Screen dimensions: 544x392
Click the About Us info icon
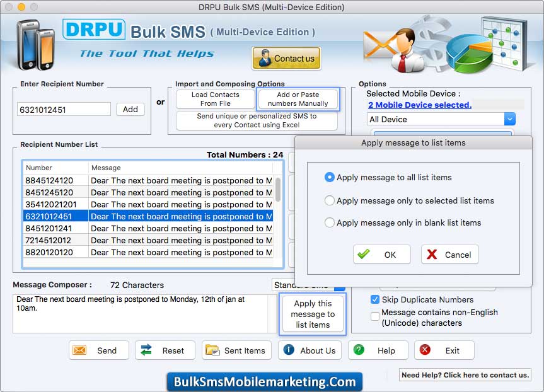[289, 350]
